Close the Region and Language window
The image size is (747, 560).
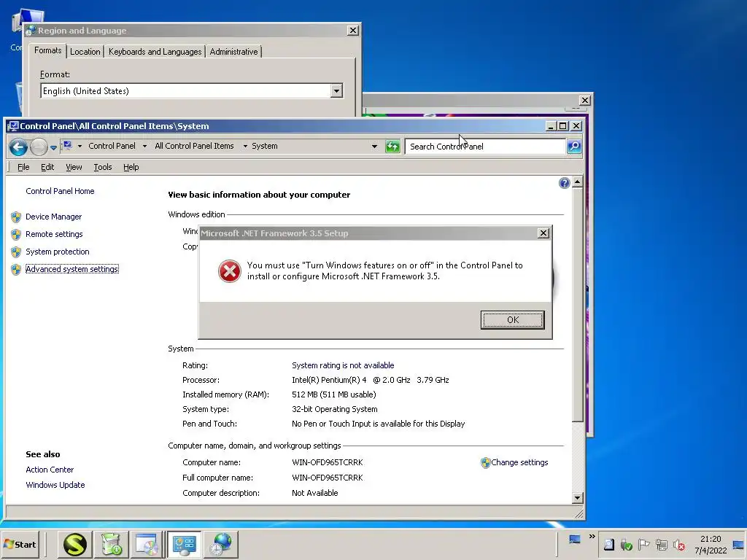click(x=352, y=31)
